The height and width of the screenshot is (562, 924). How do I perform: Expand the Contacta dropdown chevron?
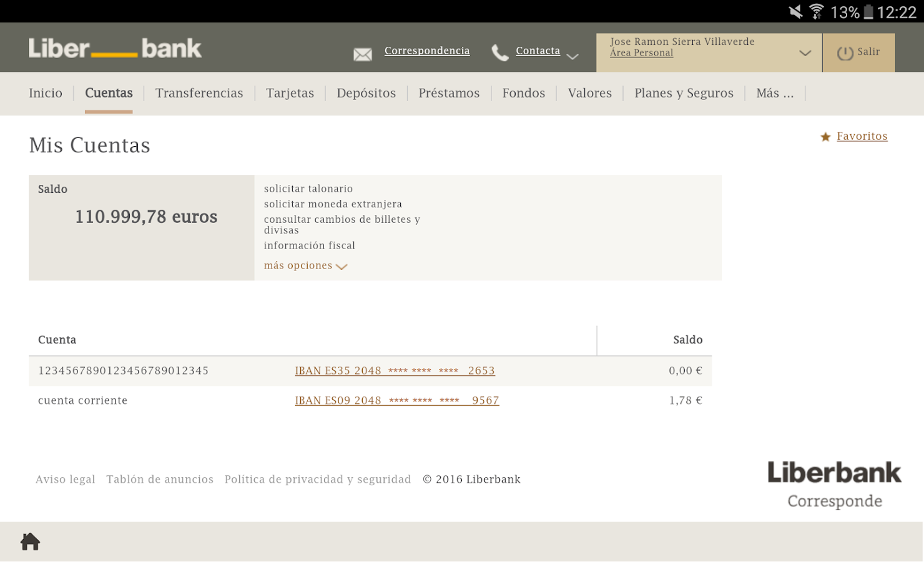[x=573, y=56]
